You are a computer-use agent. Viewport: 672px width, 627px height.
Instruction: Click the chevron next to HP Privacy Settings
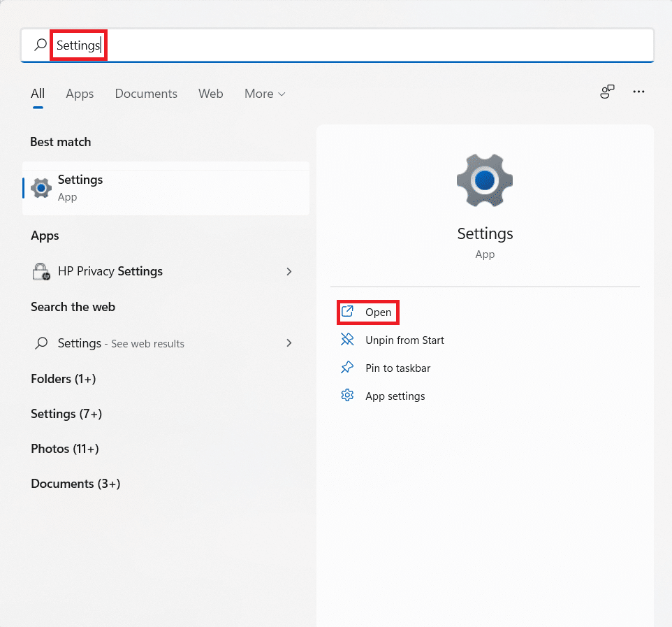pos(288,271)
